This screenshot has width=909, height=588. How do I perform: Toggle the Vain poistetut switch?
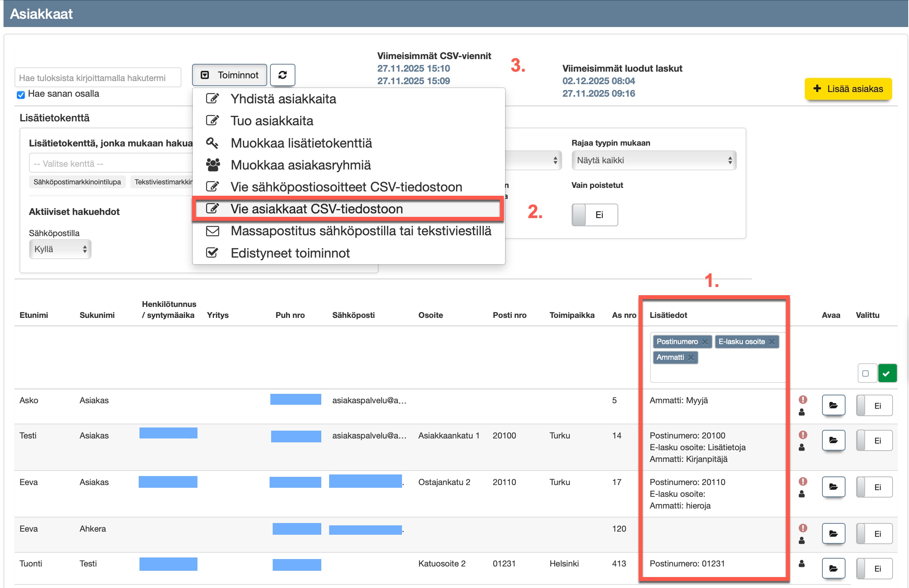coord(594,215)
